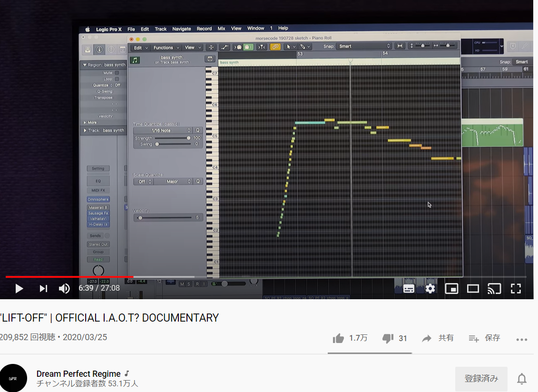Mute the video volume speaker icon

(64, 289)
